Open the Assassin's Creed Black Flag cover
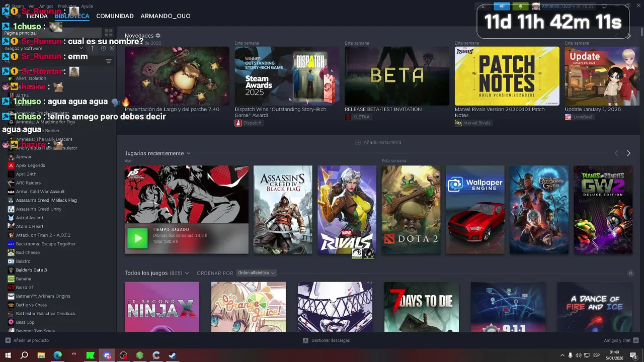This screenshot has width=644, height=362. 283,210
